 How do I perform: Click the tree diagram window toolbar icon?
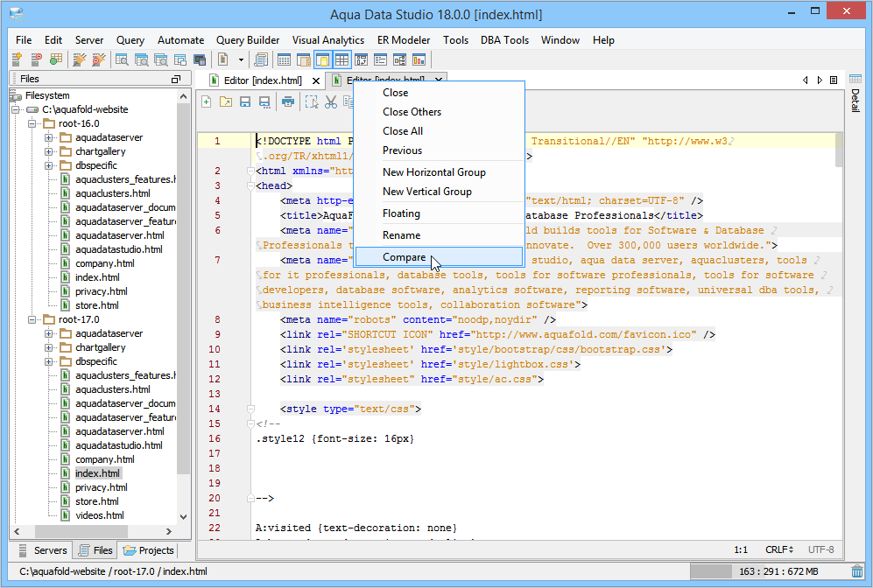400,59
